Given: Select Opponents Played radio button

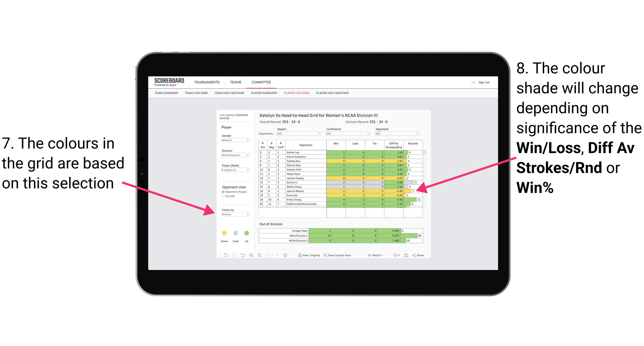Looking at the screenshot, I should click(x=223, y=192).
